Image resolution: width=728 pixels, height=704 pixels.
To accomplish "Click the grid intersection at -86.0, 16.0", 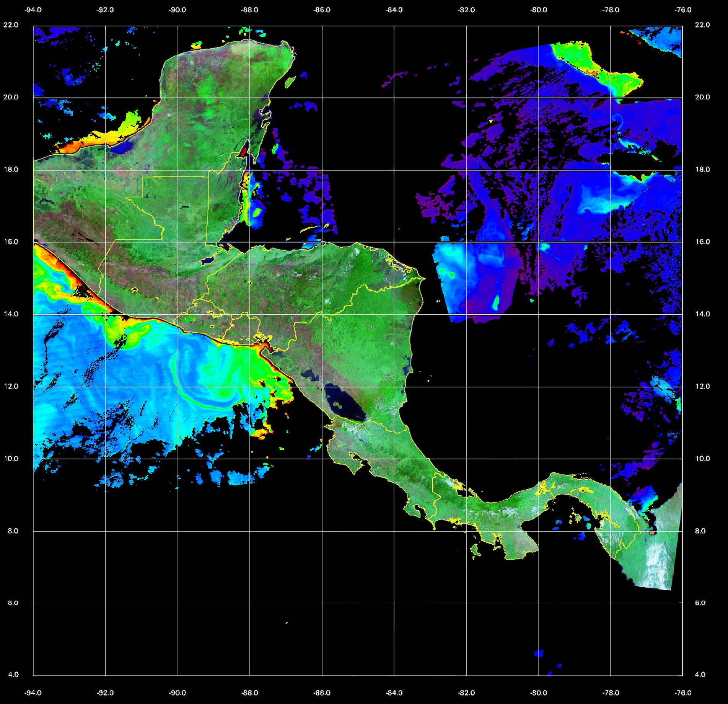I will (322, 242).
